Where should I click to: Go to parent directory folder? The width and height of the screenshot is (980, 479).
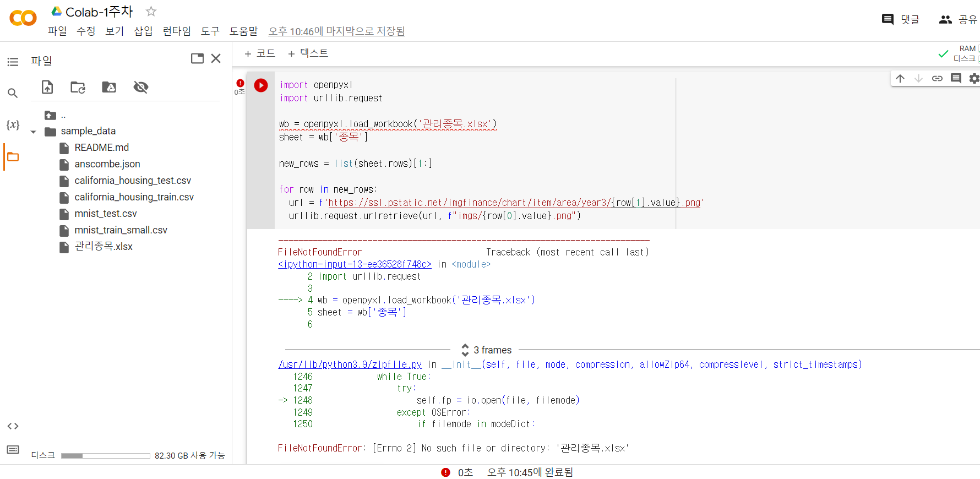51,116
